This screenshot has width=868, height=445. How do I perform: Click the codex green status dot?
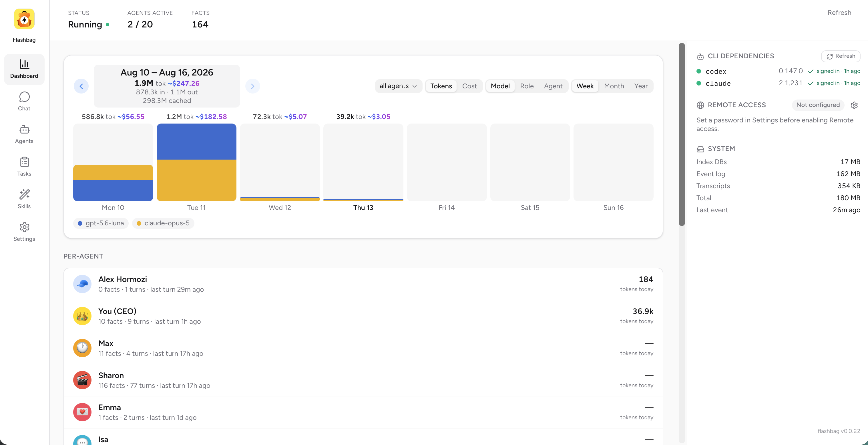pos(699,71)
